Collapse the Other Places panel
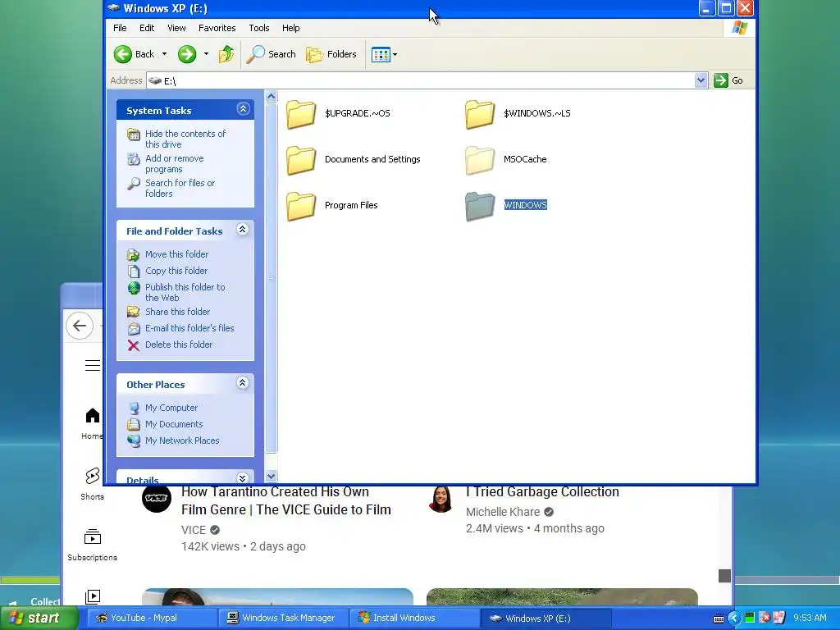The image size is (840, 630). pos(243,383)
